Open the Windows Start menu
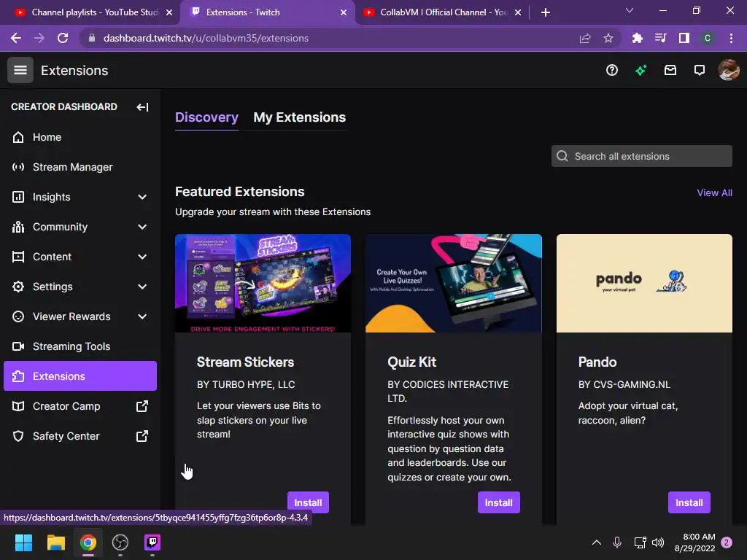747x560 pixels. 23,542
